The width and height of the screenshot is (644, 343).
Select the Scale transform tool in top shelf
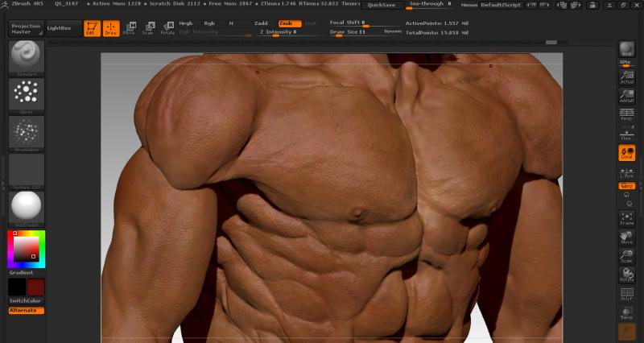[x=148, y=28]
